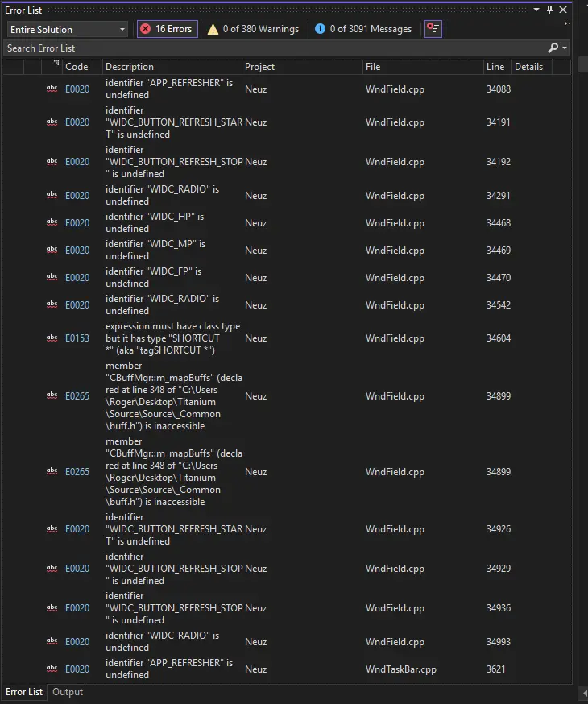This screenshot has width=588, height=704.
Task: Switch to the Output tab
Action: (68, 692)
